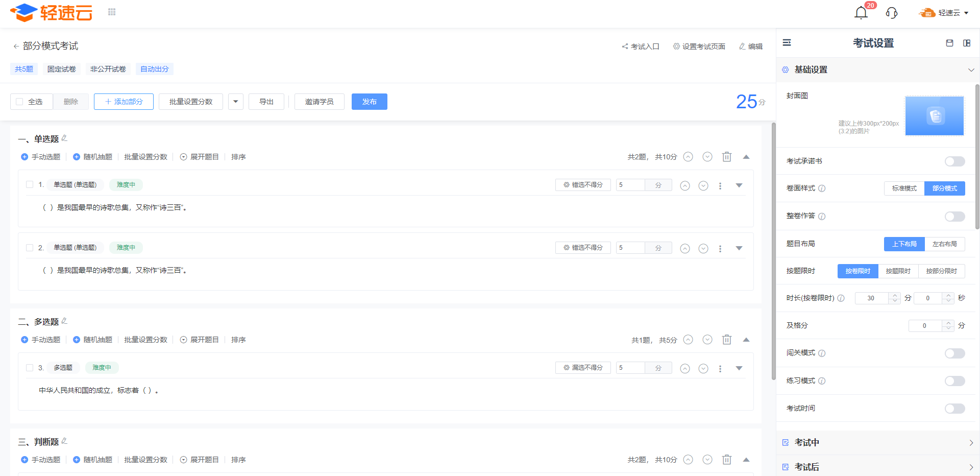Move question 1 down with arrow icon
Image resolution: width=980 pixels, height=476 pixels.
click(703, 185)
